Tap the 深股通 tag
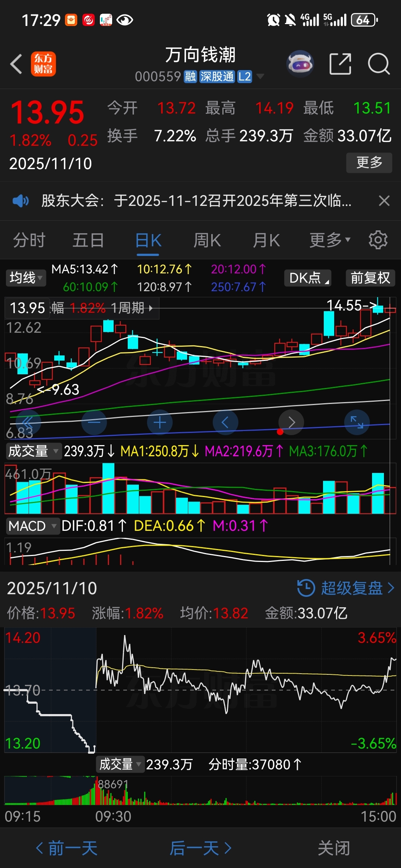Screen dimensions: 401x868 pos(217,76)
